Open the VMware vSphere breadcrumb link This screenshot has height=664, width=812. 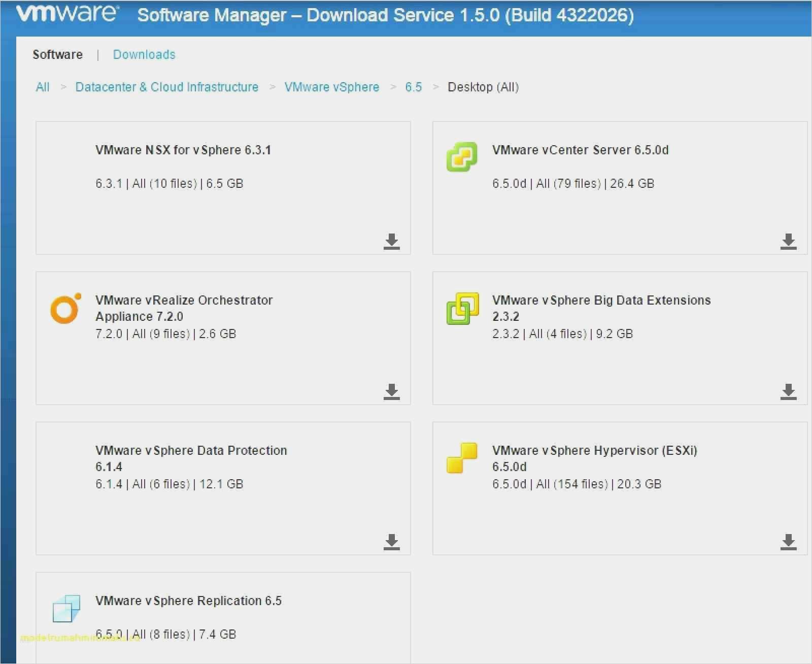(x=332, y=87)
